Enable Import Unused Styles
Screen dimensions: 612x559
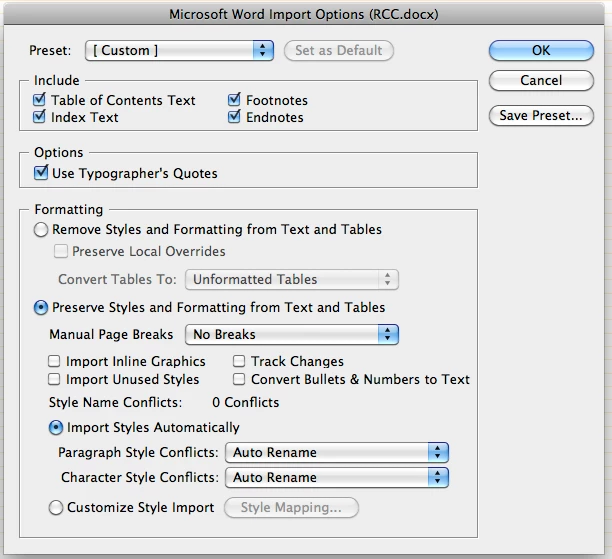point(54,379)
